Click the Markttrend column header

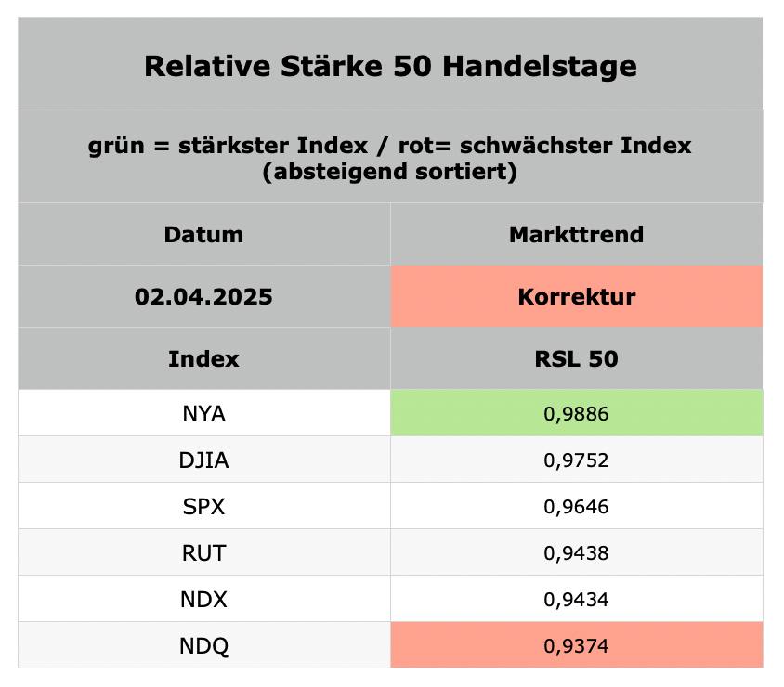[576, 234]
